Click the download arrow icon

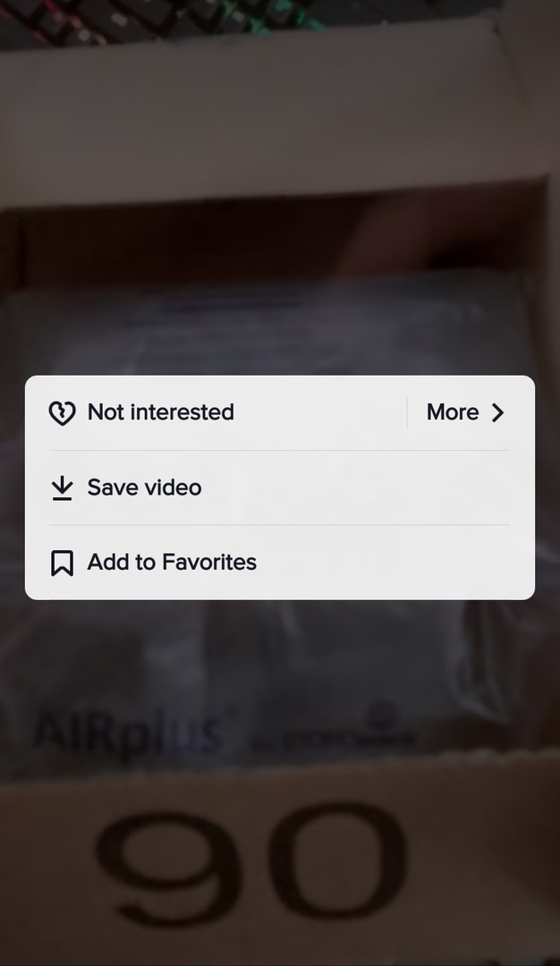(62, 488)
